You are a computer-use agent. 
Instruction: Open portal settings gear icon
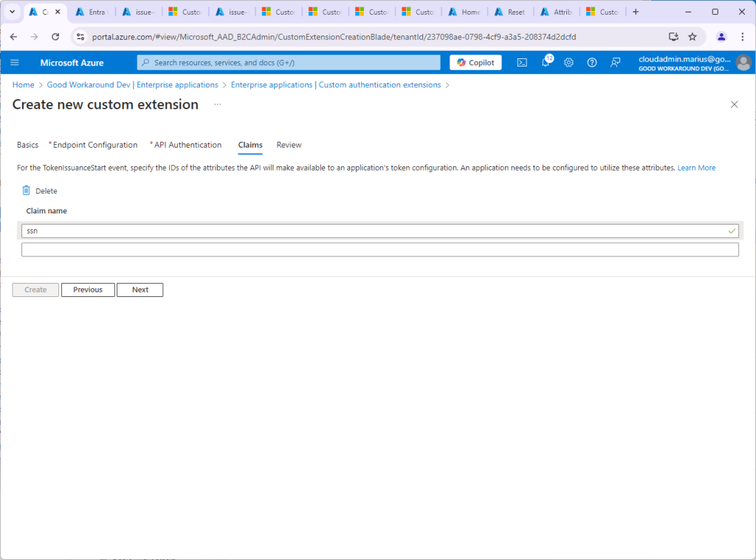pos(568,63)
